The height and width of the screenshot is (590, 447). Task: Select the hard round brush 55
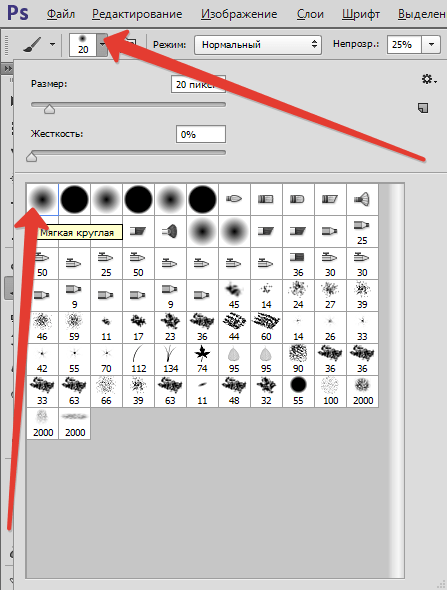[x=298, y=391]
